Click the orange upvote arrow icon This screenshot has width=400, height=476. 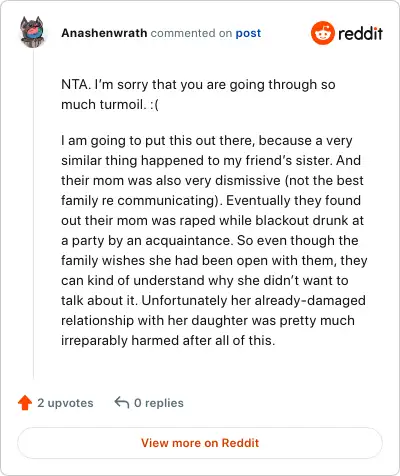coord(25,403)
